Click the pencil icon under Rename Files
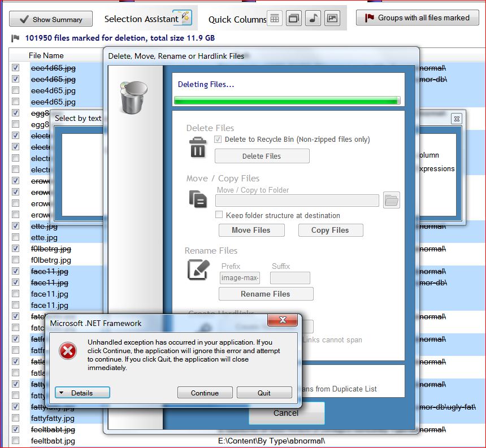Screen dimensions: 486x448 click(x=198, y=270)
